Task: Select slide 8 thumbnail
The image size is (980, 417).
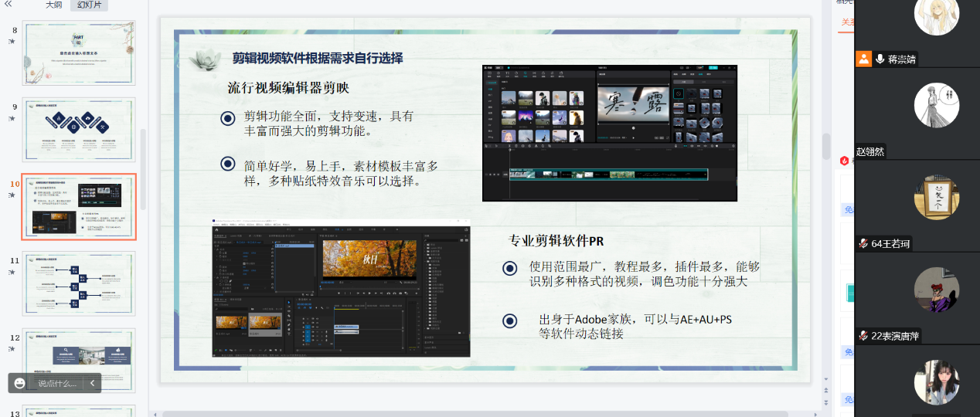Action: [x=78, y=53]
